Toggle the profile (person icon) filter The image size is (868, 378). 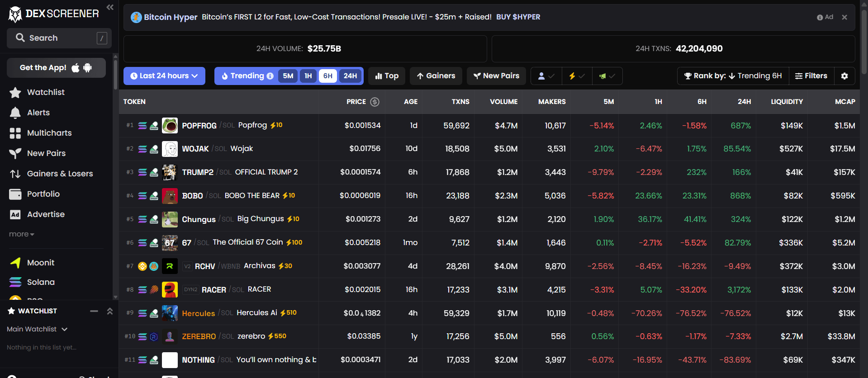[x=546, y=76]
